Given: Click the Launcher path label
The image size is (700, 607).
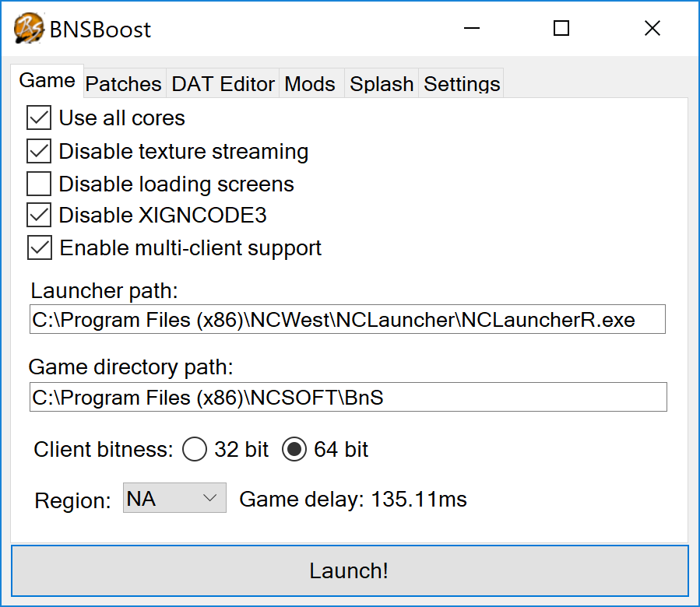Looking at the screenshot, I should click(x=104, y=291).
